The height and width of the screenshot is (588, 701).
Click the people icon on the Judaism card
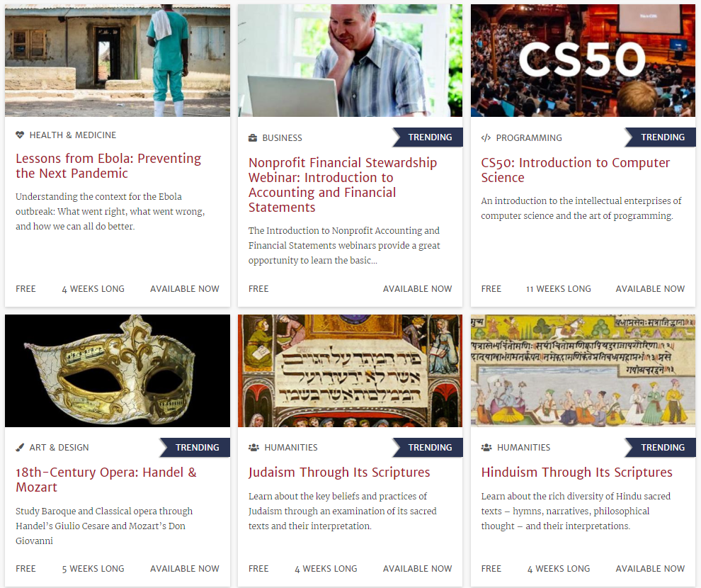(x=253, y=447)
